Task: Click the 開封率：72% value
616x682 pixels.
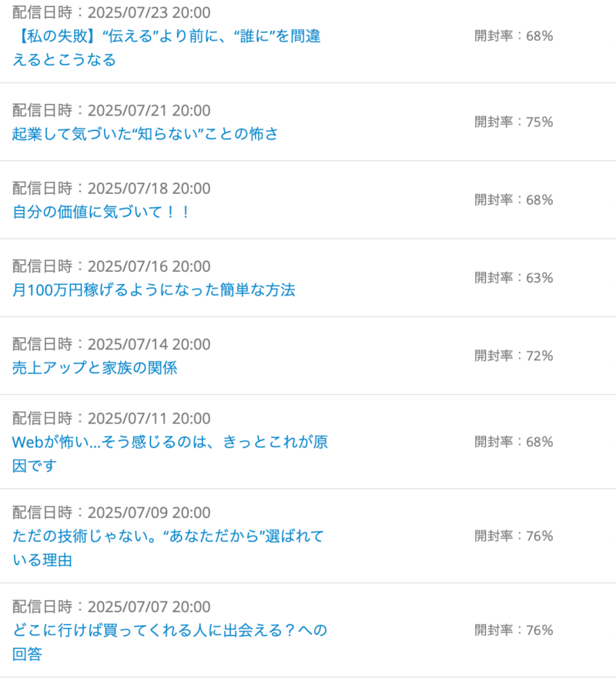Action: coord(514,356)
